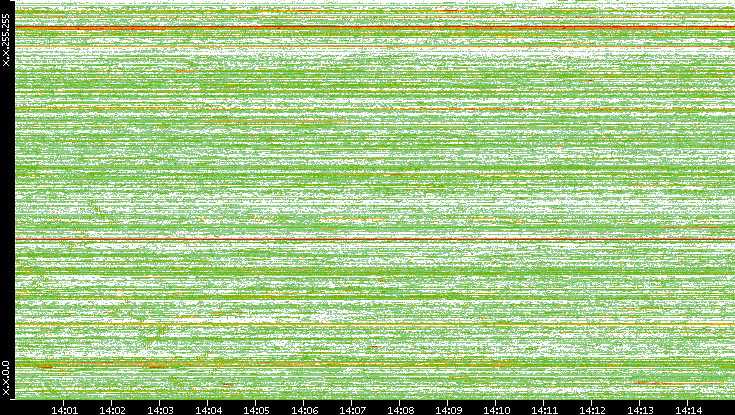Viewport: 735px width, 415px height.
Task: Click the x.x.0.0 axis label
Action: point(6,378)
